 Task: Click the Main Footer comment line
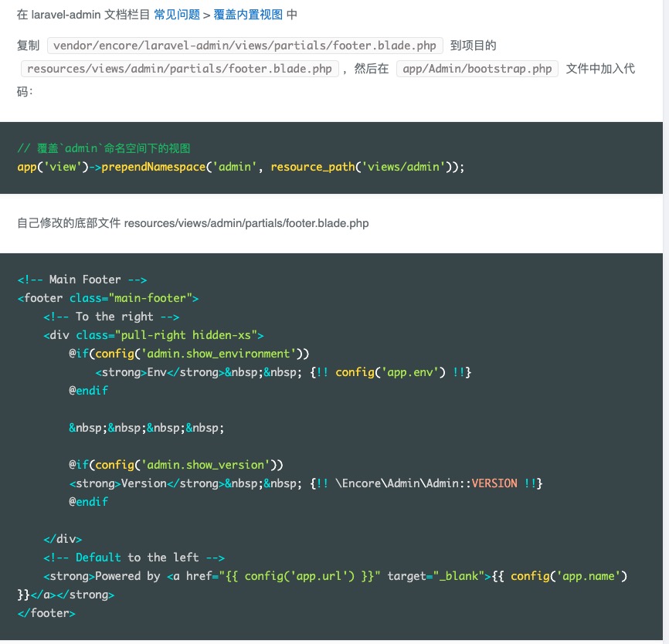coord(82,280)
